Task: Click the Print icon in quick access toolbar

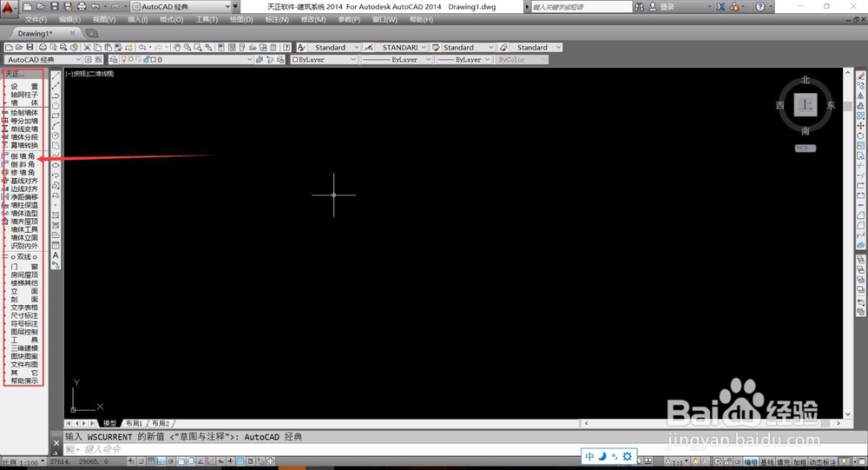Action: click(82, 7)
